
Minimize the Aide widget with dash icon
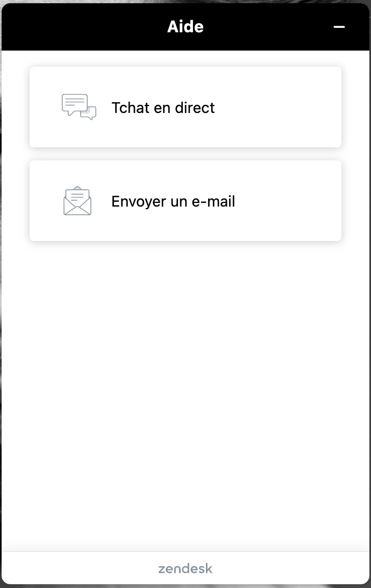[x=339, y=26]
